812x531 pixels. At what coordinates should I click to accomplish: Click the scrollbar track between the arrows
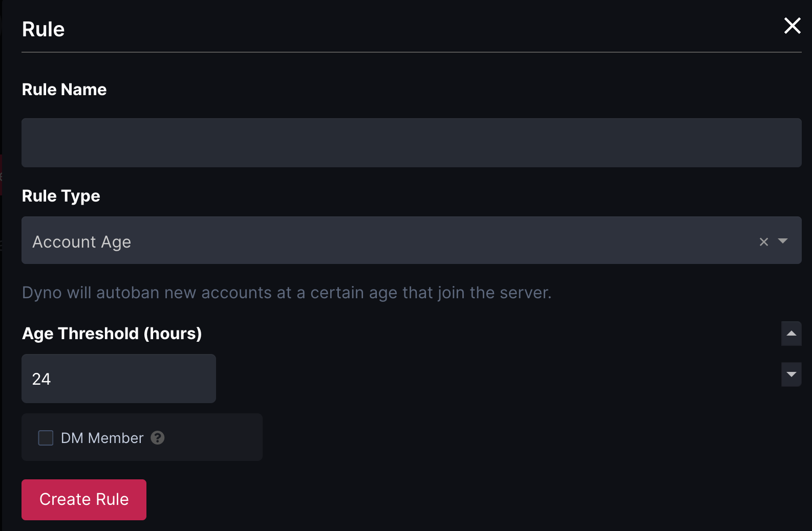[792, 354]
